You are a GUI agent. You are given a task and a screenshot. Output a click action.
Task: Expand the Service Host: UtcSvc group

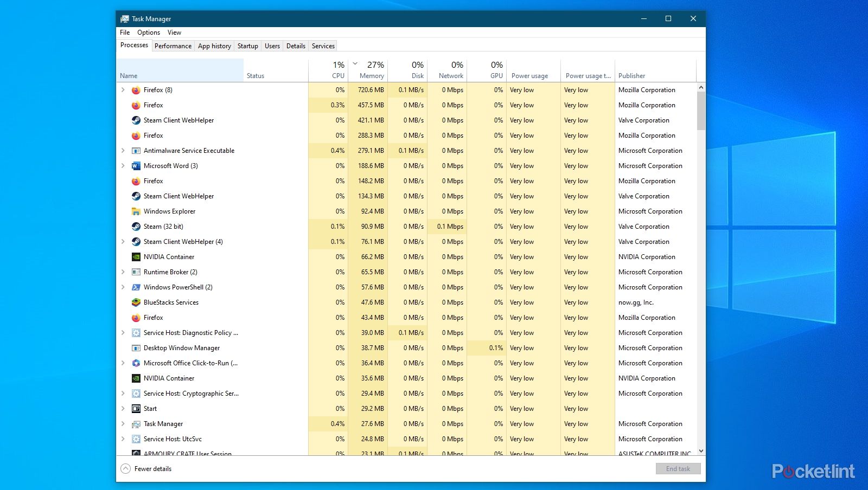[123, 439]
